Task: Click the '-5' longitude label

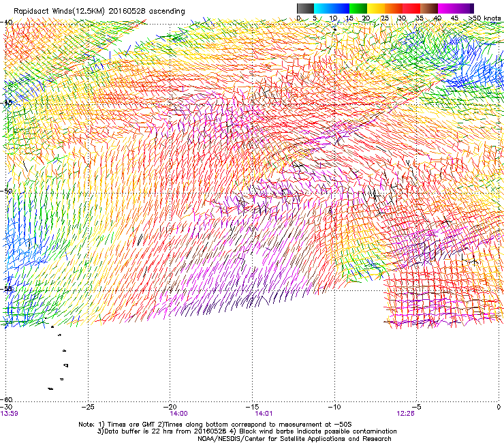Action: [x=417, y=407]
